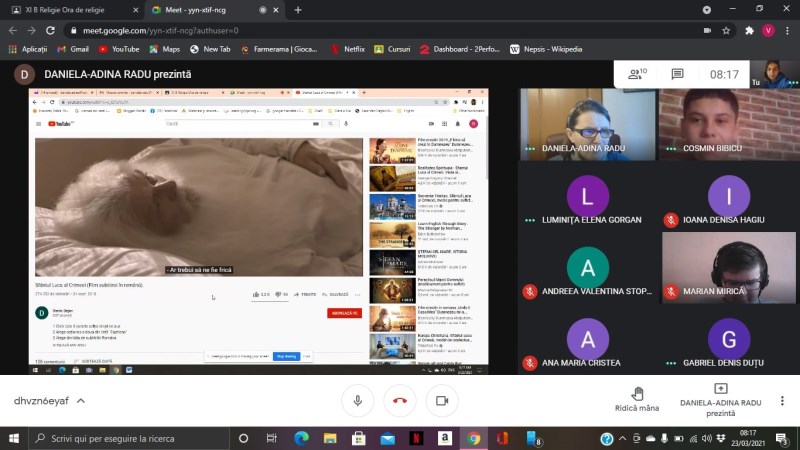This screenshot has width=800, height=450.
Task: Open Netflix bookmark
Action: [348, 49]
